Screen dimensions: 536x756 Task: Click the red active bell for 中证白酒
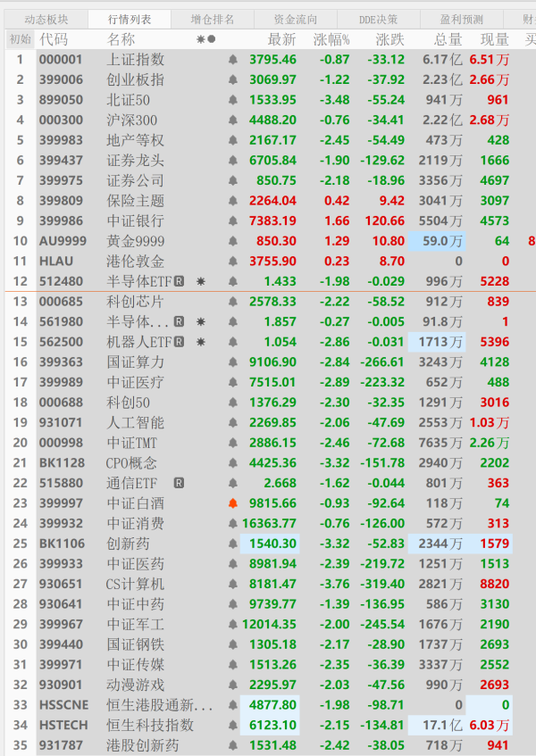point(232,503)
